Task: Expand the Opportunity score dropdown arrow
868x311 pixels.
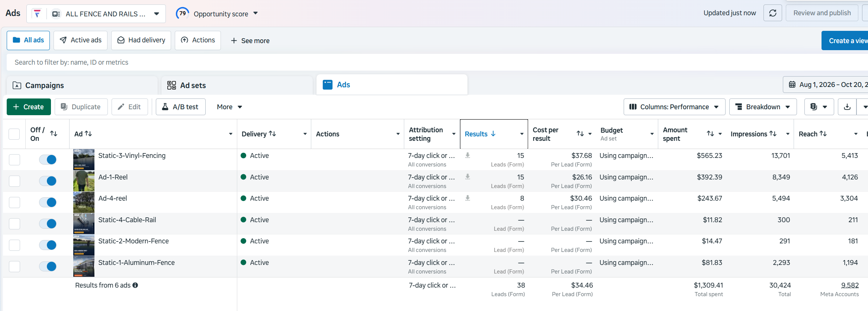Action: (255, 13)
